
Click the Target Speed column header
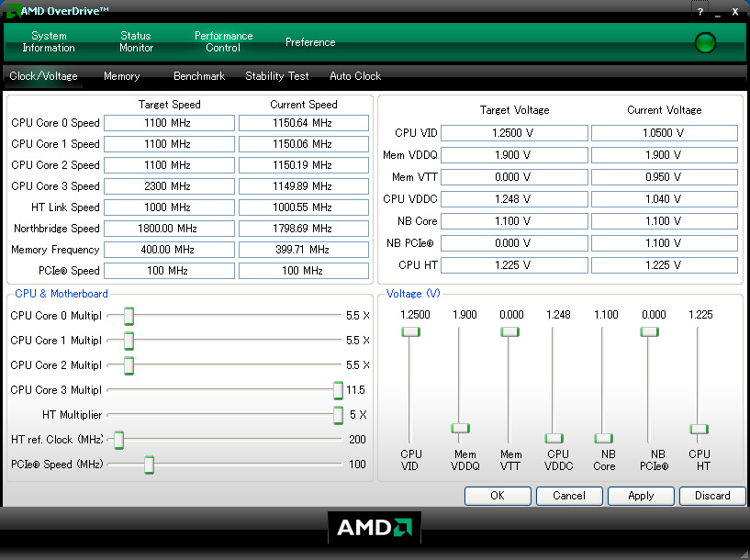[x=169, y=105]
